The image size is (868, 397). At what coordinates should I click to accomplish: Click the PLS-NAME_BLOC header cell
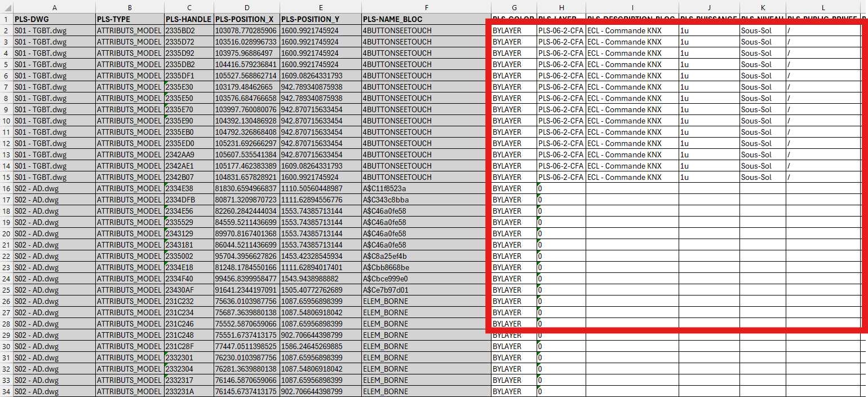coord(426,19)
